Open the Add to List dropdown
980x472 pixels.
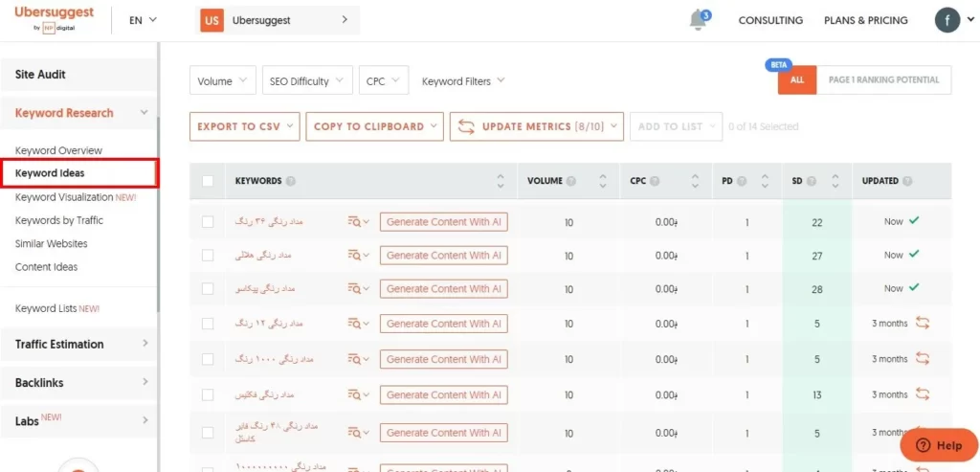click(x=677, y=126)
